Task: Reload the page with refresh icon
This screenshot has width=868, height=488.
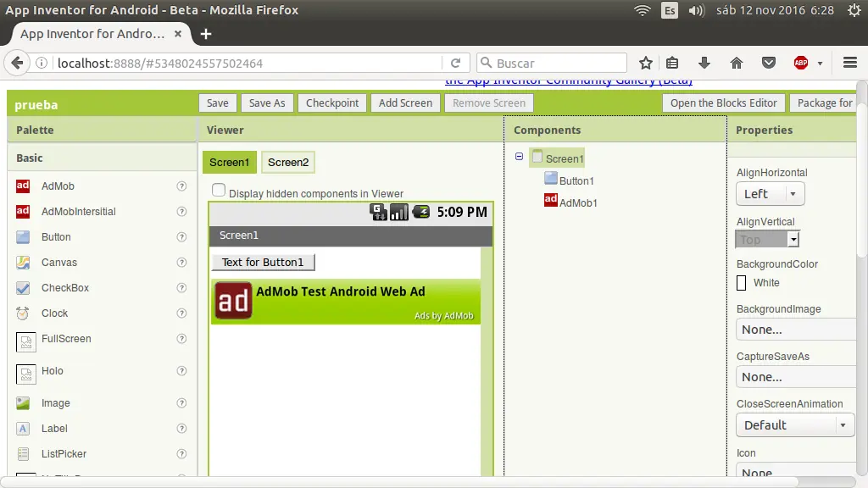Action: tap(455, 63)
